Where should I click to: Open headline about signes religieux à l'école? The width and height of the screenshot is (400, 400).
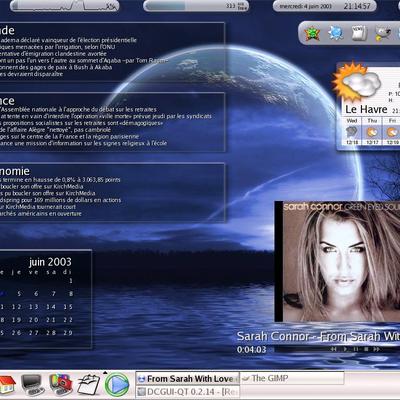coord(84,143)
